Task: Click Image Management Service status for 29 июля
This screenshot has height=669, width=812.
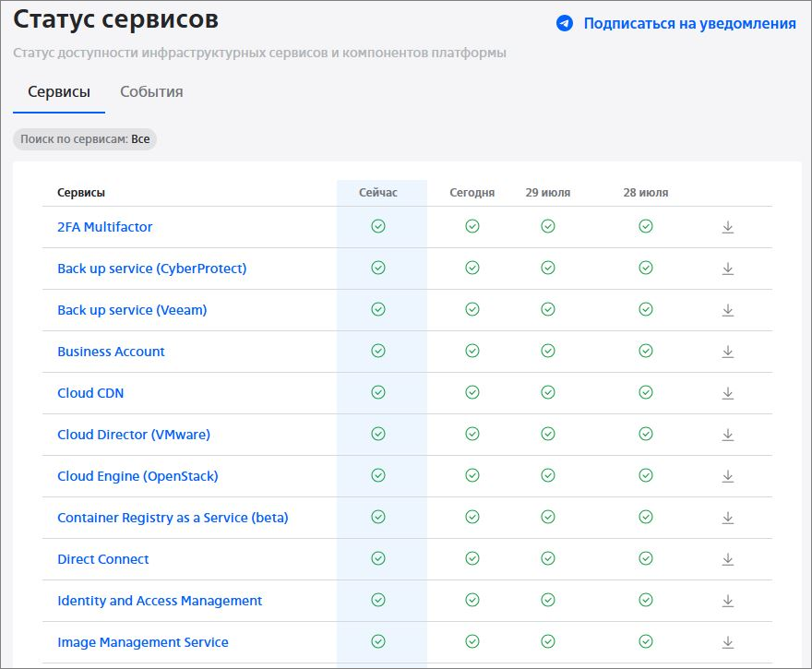Action: (548, 641)
